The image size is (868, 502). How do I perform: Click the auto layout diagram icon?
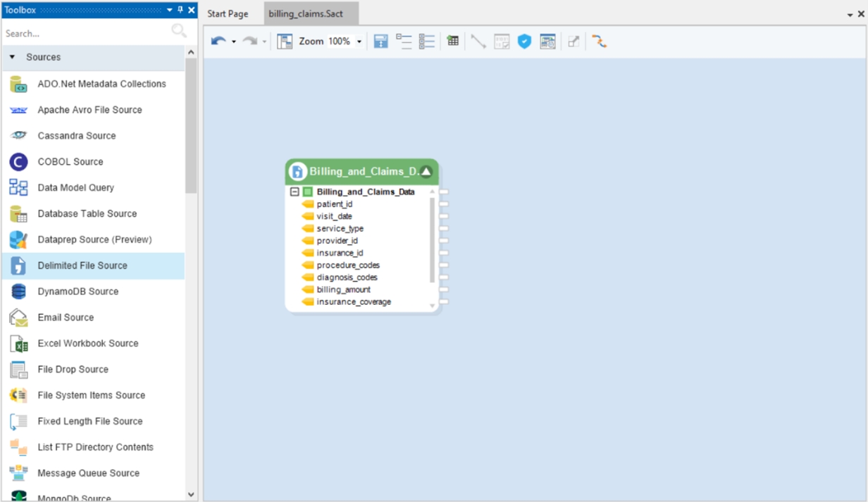[285, 42]
